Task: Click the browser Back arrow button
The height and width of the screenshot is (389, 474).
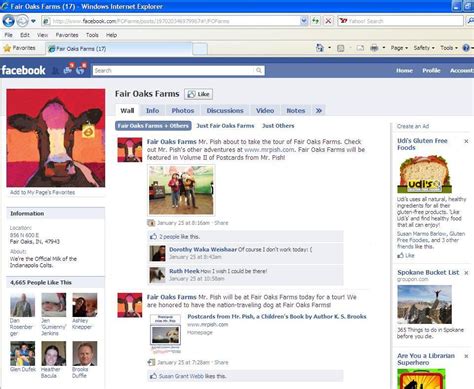Action: [8, 21]
